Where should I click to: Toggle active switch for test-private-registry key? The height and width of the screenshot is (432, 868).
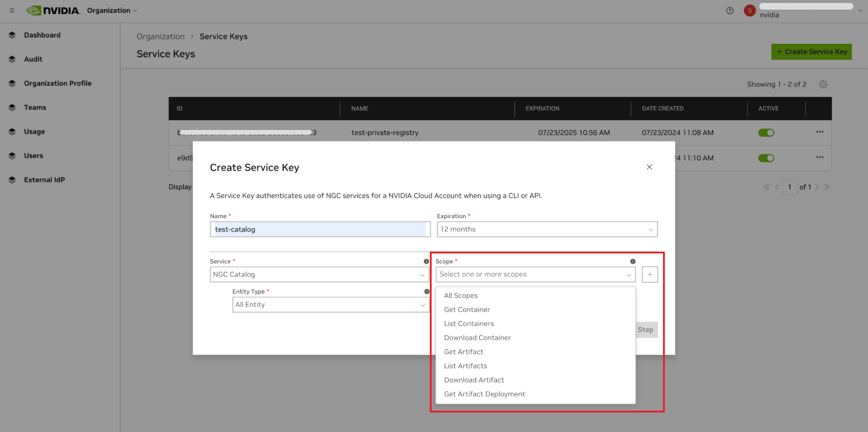766,133
